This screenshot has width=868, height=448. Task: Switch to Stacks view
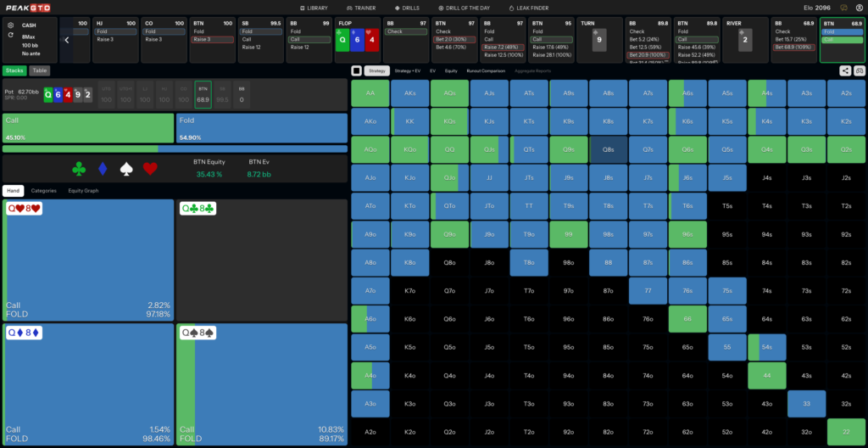pyautogui.click(x=14, y=70)
